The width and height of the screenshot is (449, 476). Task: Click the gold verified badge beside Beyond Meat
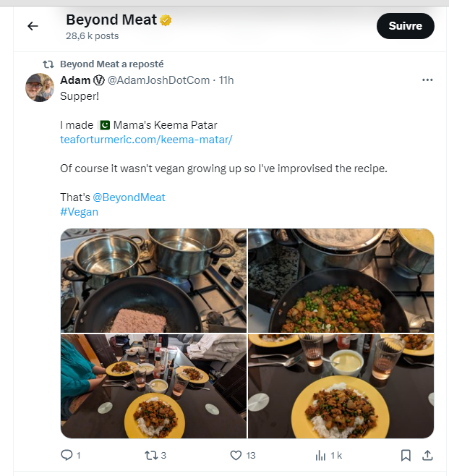(x=166, y=20)
